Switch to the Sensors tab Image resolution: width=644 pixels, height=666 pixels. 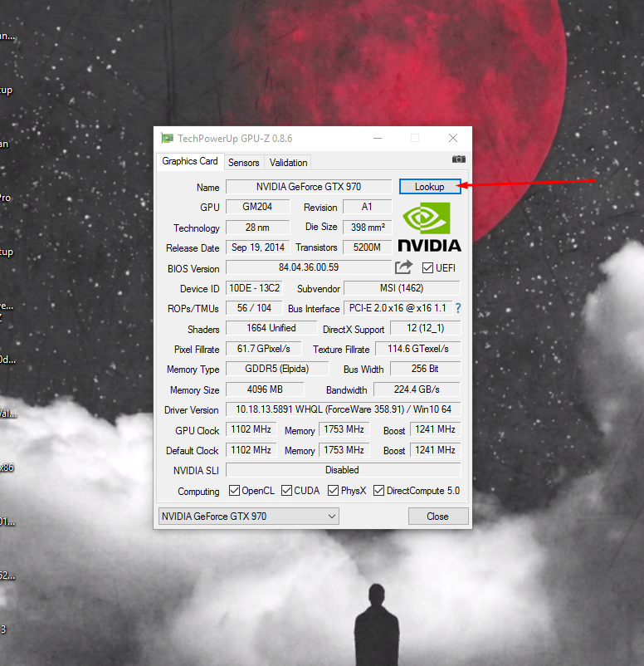pyautogui.click(x=244, y=163)
